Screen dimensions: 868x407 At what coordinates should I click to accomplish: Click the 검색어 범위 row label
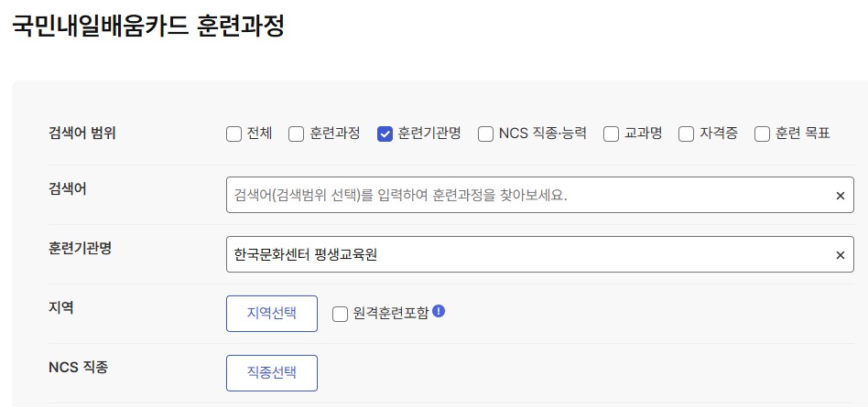[x=82, y=133]
